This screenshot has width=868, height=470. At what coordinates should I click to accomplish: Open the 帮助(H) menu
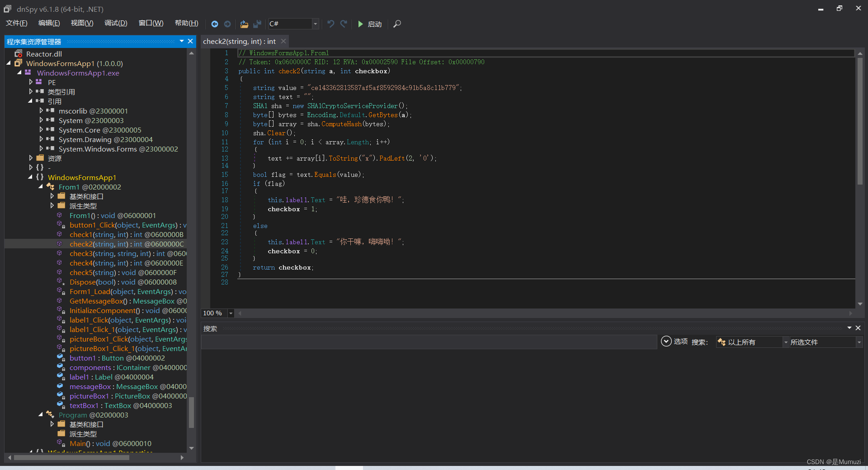pyautogui.click(x=186, y=23)
